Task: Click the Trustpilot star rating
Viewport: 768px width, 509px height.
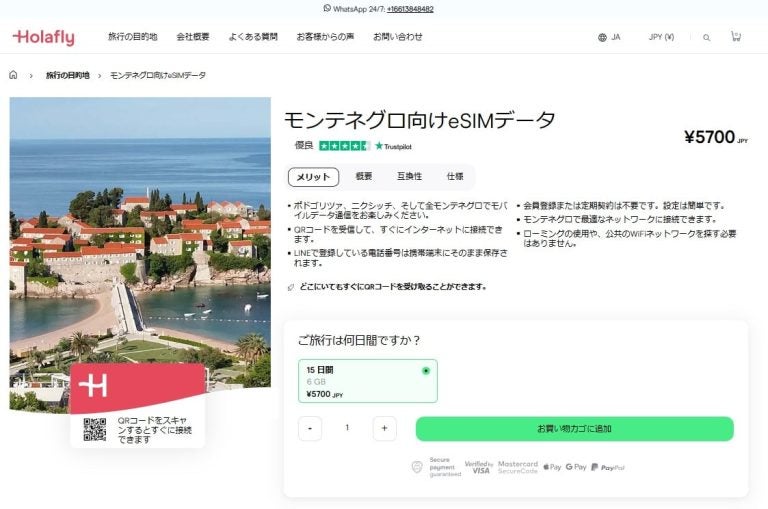Action: coord(344,146)
